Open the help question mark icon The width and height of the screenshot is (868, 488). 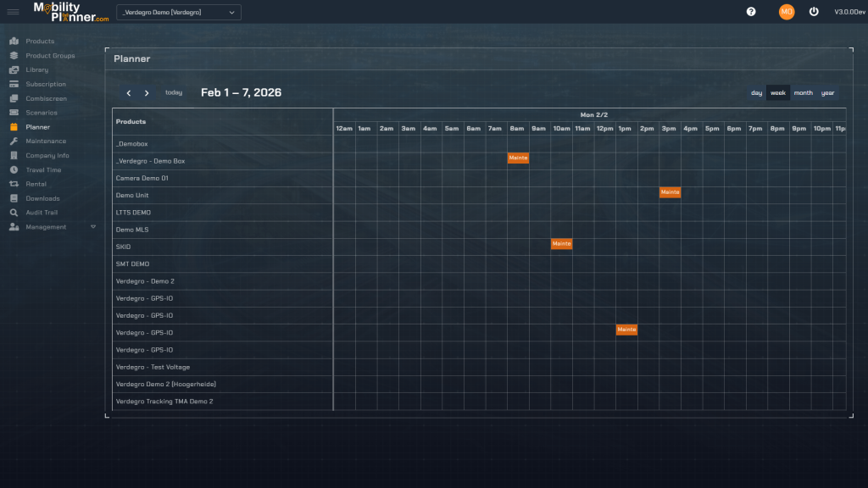[750, 12]
